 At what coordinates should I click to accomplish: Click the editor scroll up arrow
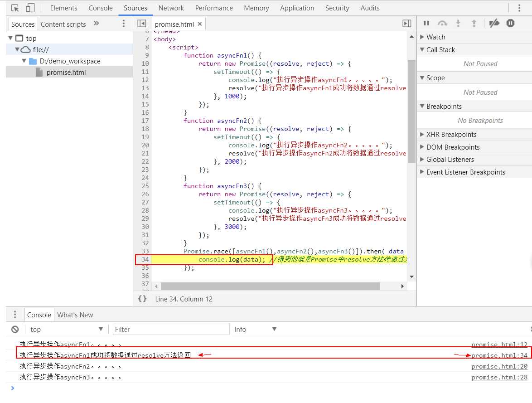pyautogui.click(x=411, y=36)
